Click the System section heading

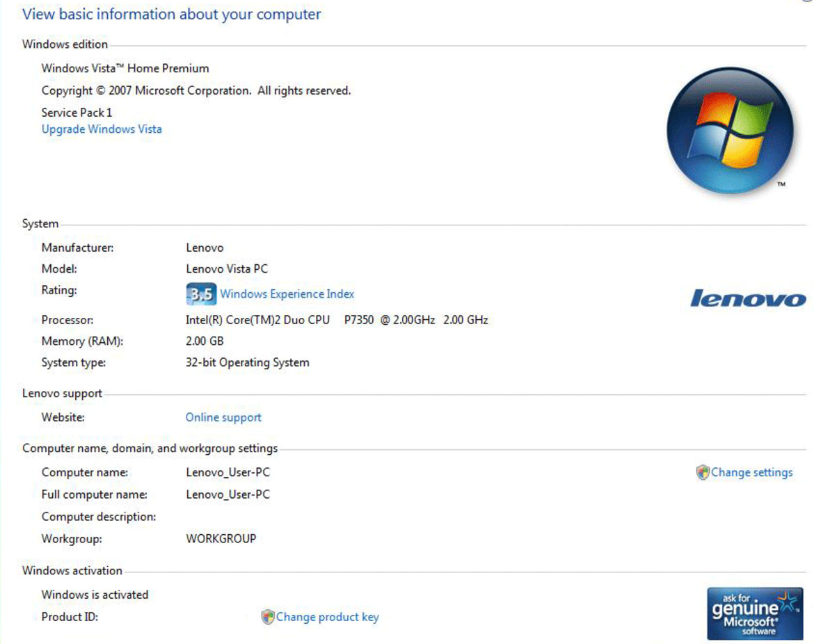point(40,224)
